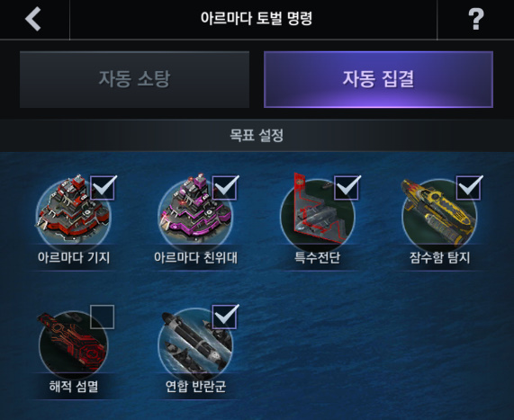Click the 목표 설정 section header
This screenshot has width=514, height=420.
(x=257, y=135)
